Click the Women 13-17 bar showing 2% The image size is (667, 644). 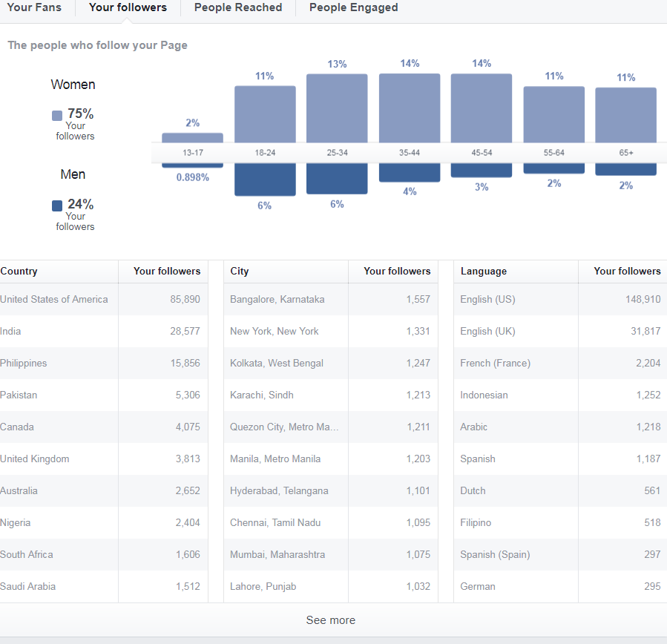click(192, 138)
